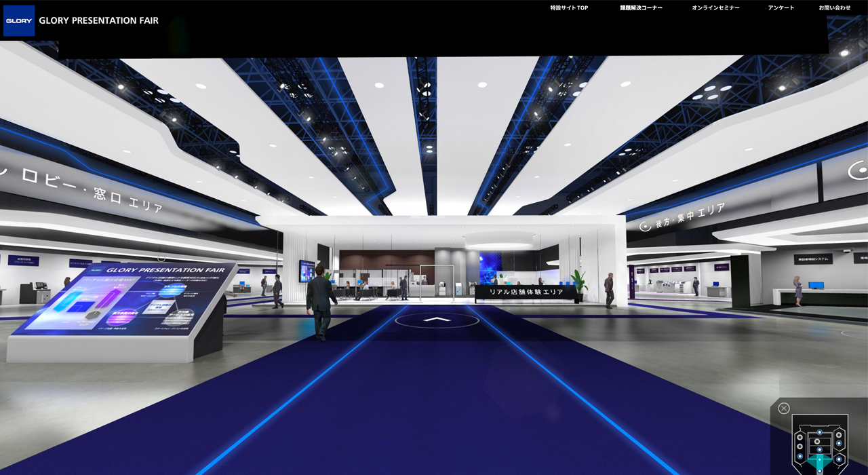868x475 pixels.
Task: Click the small circle hotspot above map board
Action: [161, 258]
